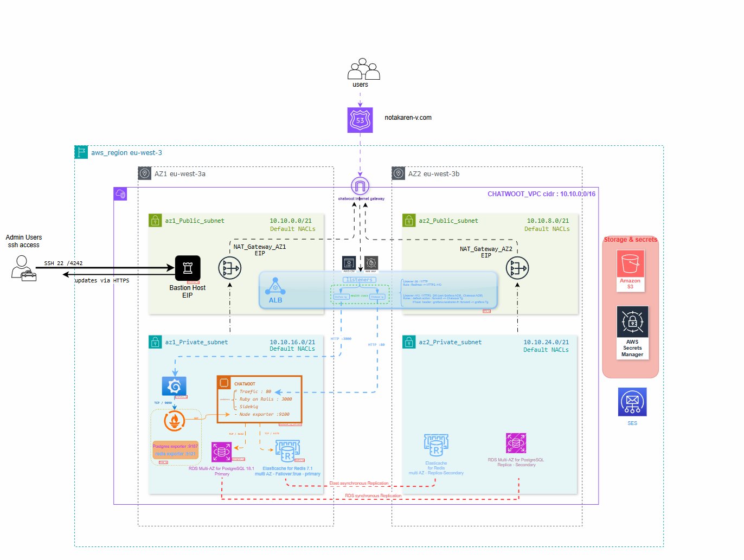
Task: Select the 'aws_region eu-west-3' label
Action: [x=126, y=153]
